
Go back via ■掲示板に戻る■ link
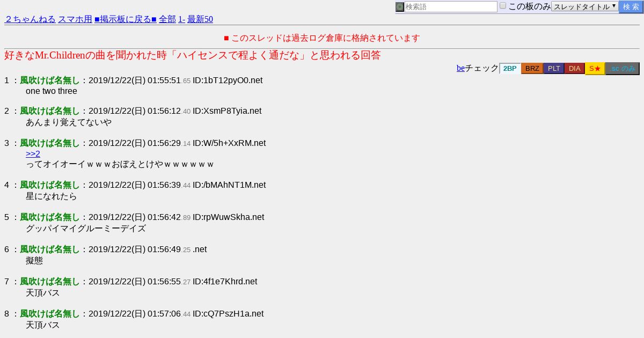(126, 19)
